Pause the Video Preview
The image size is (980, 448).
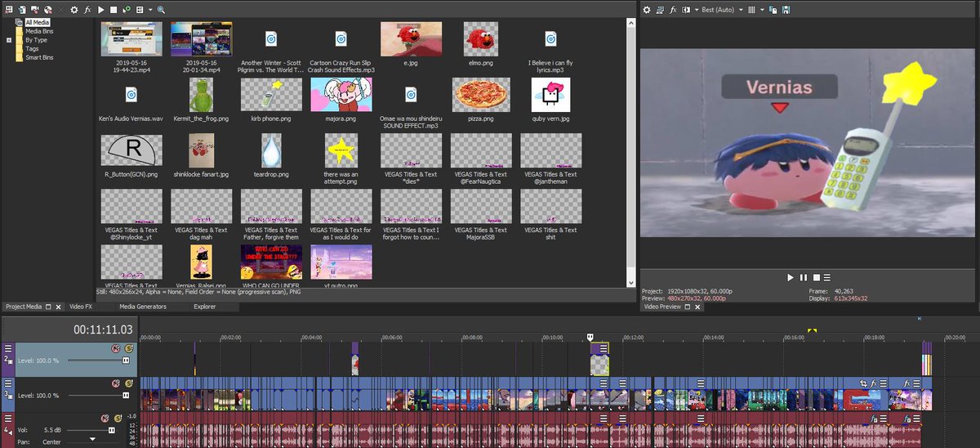tap(804, 278)
